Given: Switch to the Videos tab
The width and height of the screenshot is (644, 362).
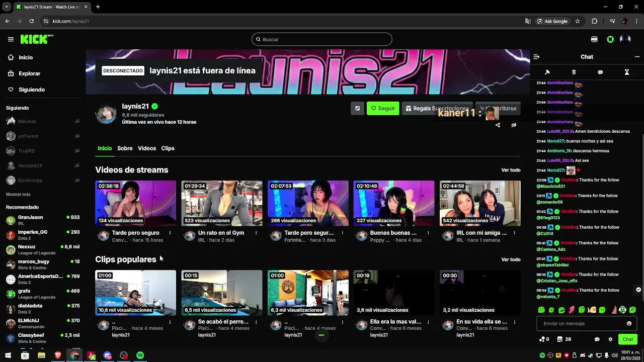Looking at the screenshot, I should click(x=147, y=148).
